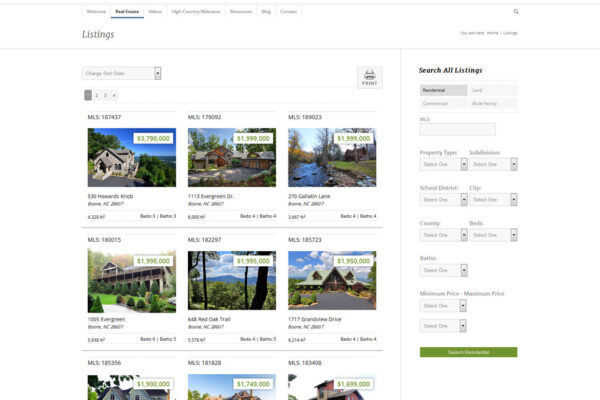Click MLS: 187437 text
This screenshot has height=400, width=600.
click(x=104, y=117)
